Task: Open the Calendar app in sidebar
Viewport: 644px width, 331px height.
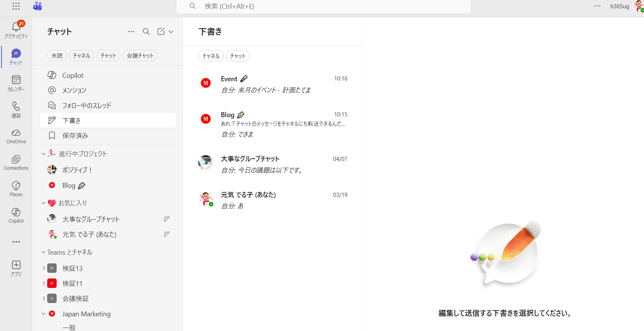Action: tap(16, 80)
